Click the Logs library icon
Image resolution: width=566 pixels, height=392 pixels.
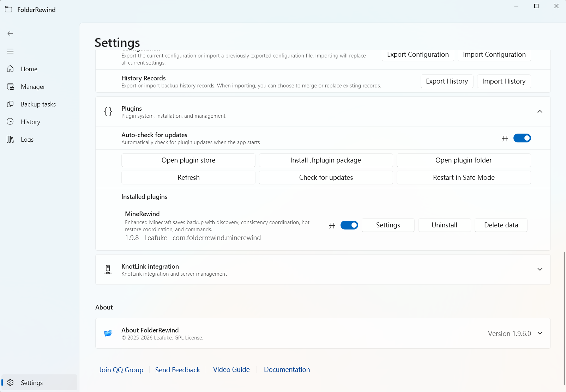[10, 139]
